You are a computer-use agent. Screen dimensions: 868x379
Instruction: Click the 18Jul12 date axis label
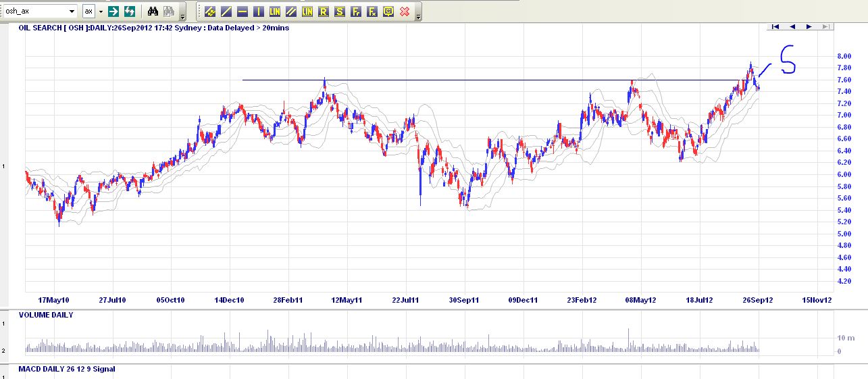click(x=700, y=300)
